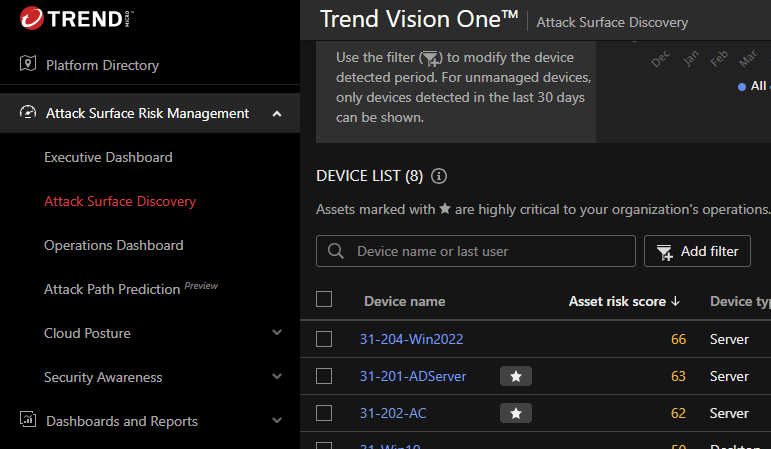
Task: Collapse the Attack Surface Risk Management section
Action: click(x=277, y=113)
